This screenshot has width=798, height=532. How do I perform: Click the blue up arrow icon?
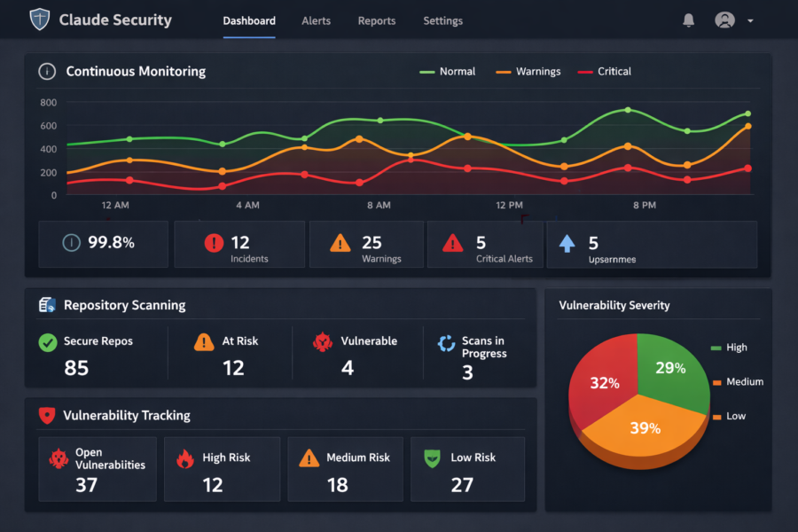point(567,244)
